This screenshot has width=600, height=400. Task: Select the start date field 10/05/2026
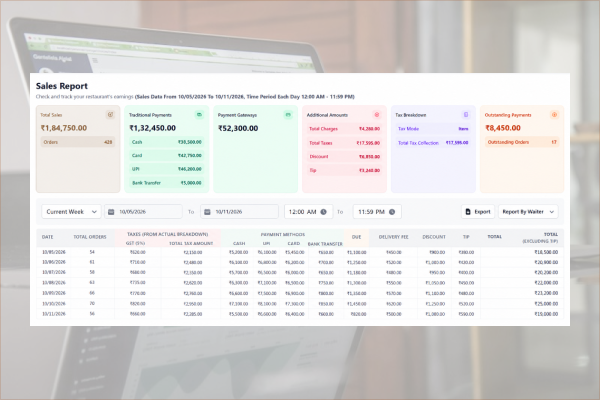(x=143, y=212)
